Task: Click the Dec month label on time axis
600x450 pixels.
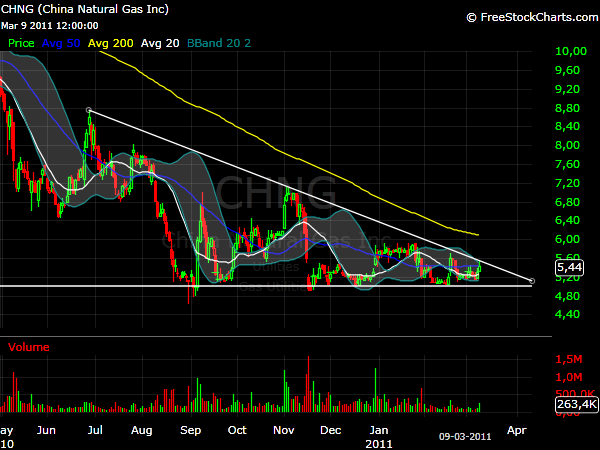Action: (x=331, y=430)
